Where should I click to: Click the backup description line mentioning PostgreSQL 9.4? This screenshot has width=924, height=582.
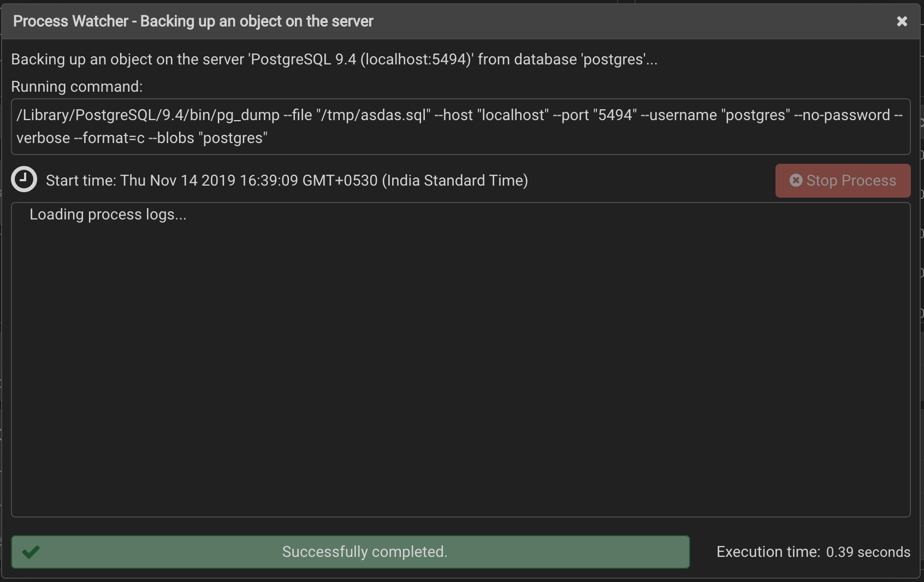pyautogui.click(x=334, y=60)
